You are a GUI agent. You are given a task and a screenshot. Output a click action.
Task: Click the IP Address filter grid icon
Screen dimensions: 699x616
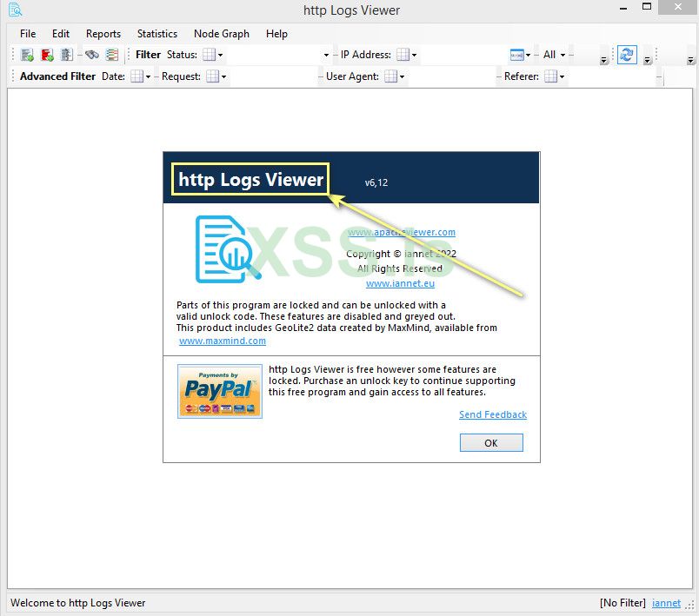403,55
